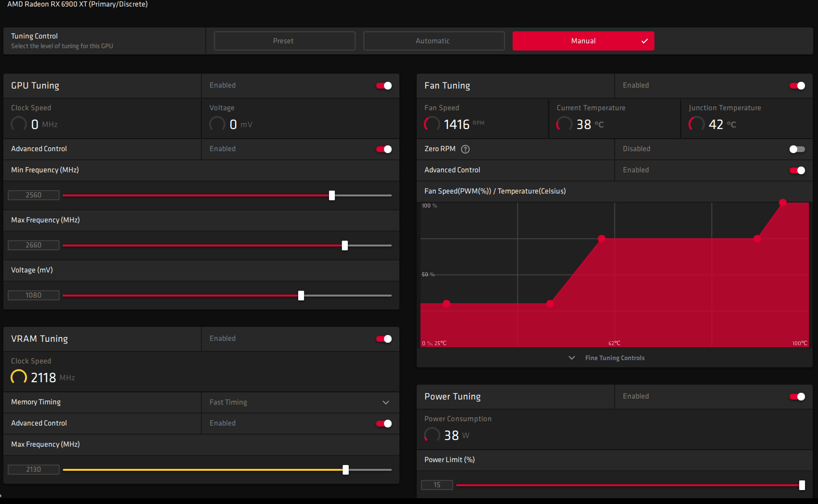
Task: Click the Power Tuning heading
Action: 452,397
